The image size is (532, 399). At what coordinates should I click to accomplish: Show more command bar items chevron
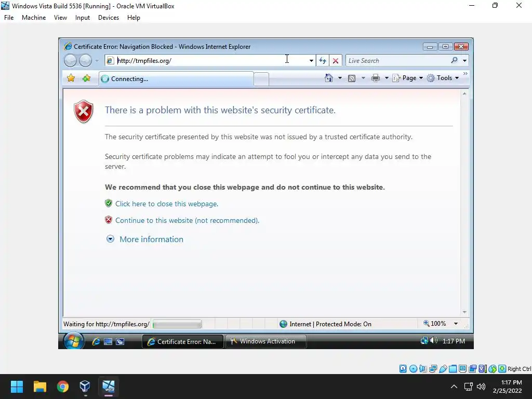(x=465, y=73)
